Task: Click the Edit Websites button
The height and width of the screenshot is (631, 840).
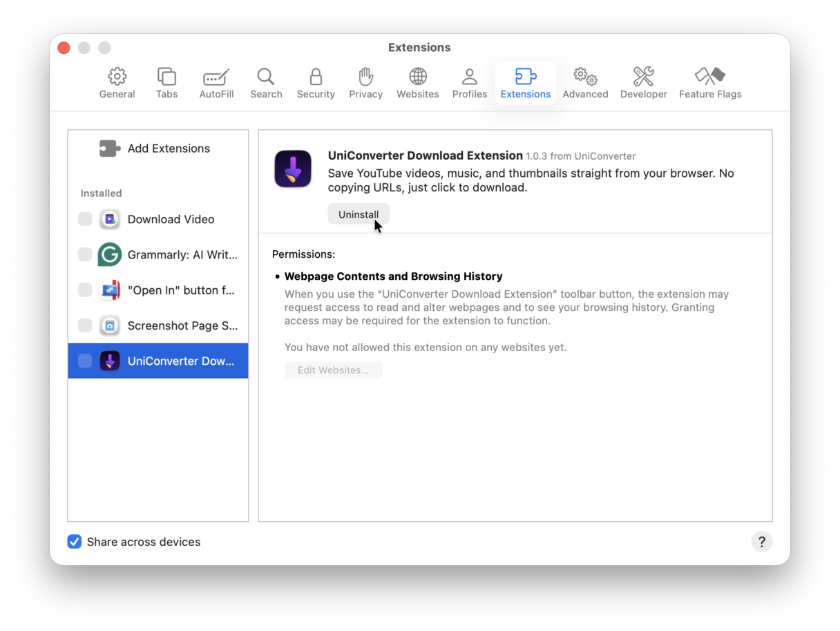Action: tap(333, 370)
